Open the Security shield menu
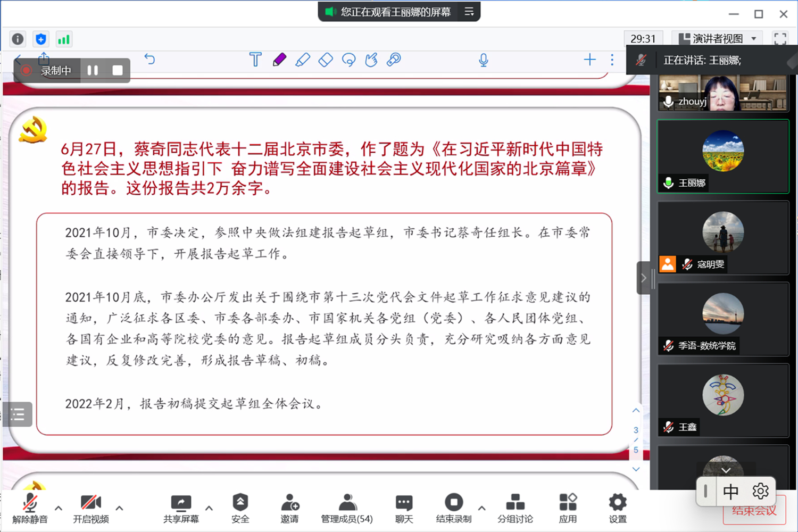 click(240, 508)
